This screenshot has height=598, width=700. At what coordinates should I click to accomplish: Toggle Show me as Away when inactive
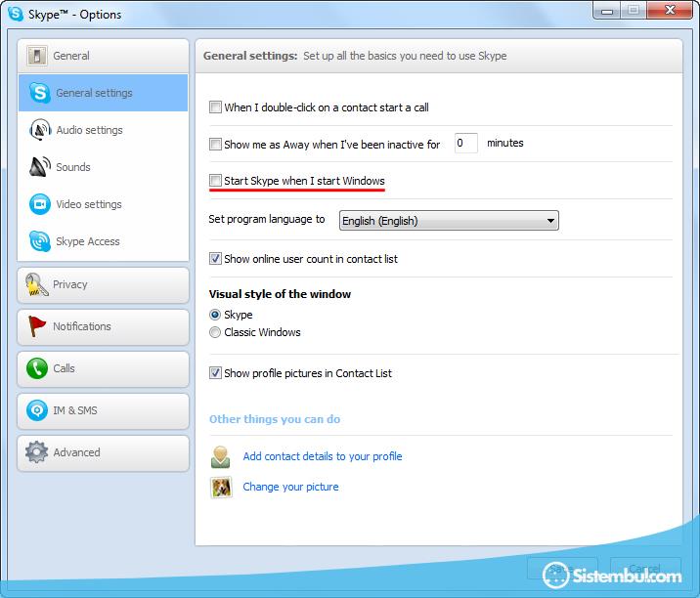pyautogui.click(x=215, y=145)
